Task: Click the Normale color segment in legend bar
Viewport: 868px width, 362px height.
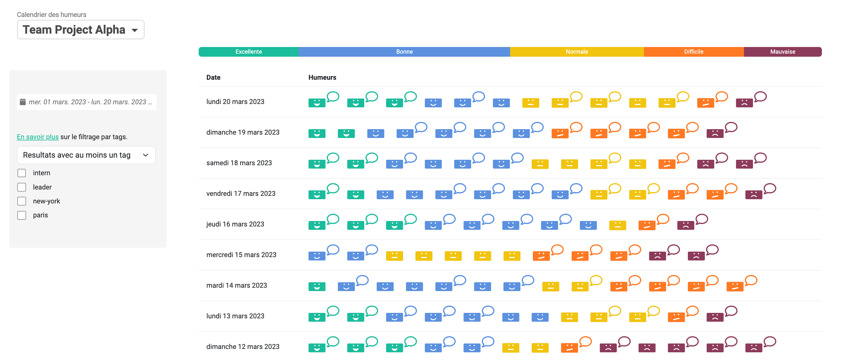Action: [576, 52]
